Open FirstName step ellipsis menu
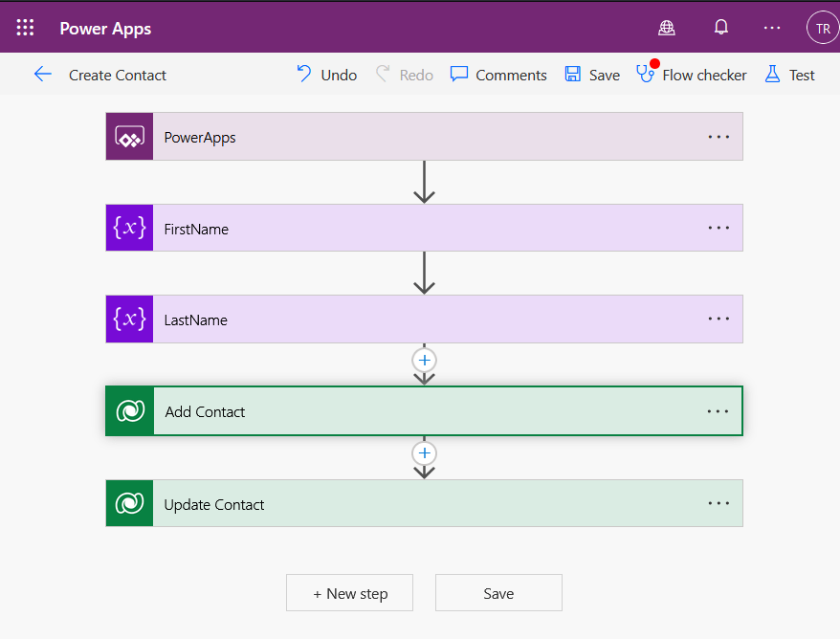Image resolution: width=840 pixels, height=639 pixels. pyautogui.click(x=718, y=228)
